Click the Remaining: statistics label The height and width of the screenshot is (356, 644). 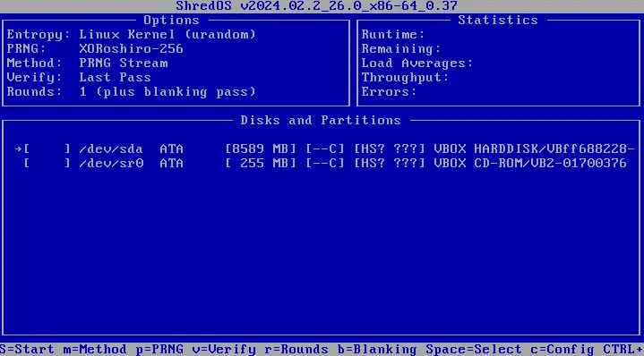401,49
